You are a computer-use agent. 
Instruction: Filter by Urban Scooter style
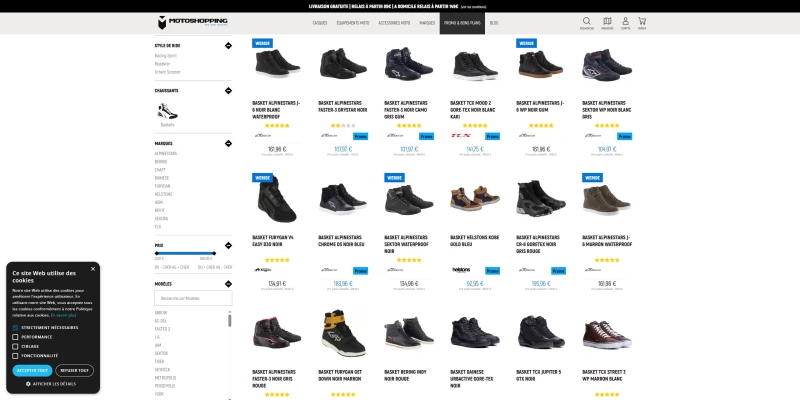pos(167,72)
